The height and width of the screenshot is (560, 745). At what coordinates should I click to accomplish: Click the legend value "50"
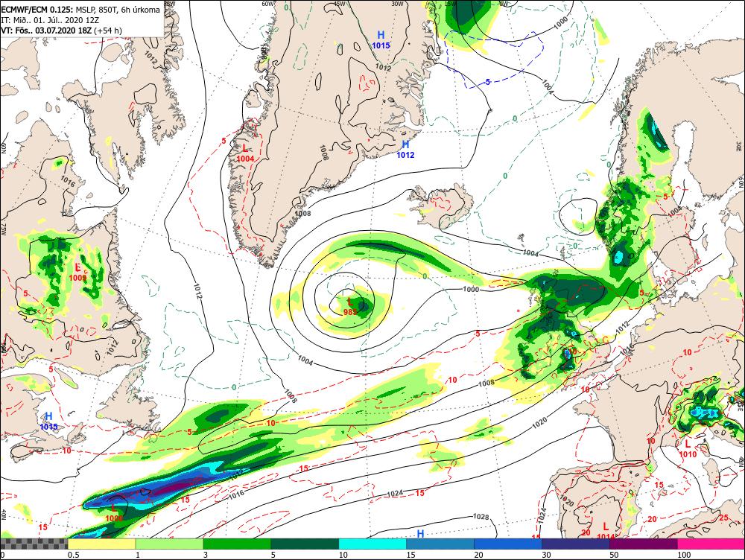point(614,555)
